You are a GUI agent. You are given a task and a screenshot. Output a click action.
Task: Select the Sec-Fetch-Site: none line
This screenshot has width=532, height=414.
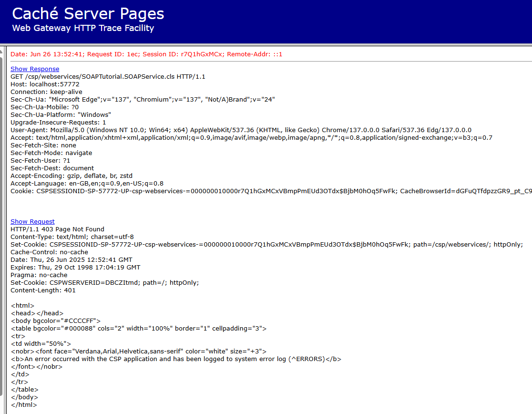[x=43, y=145]
